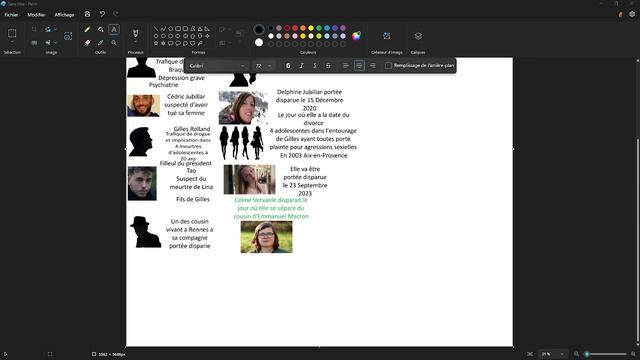Align text to the center
Image resolution: width=640 pixels, height=360 pixels.
(x=359, y=65)
